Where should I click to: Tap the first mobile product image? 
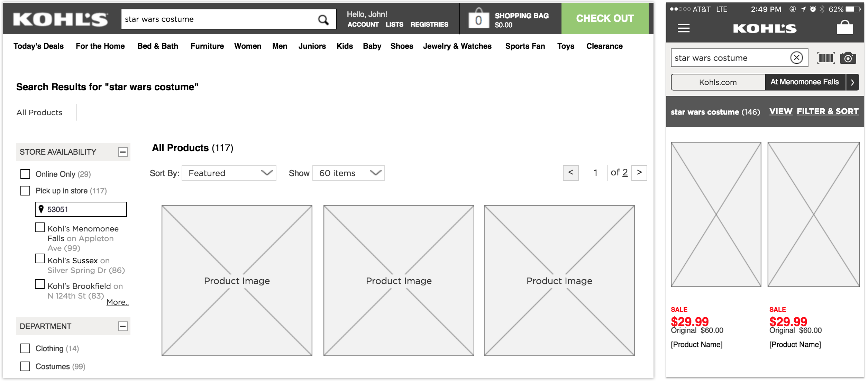point(716,215)
